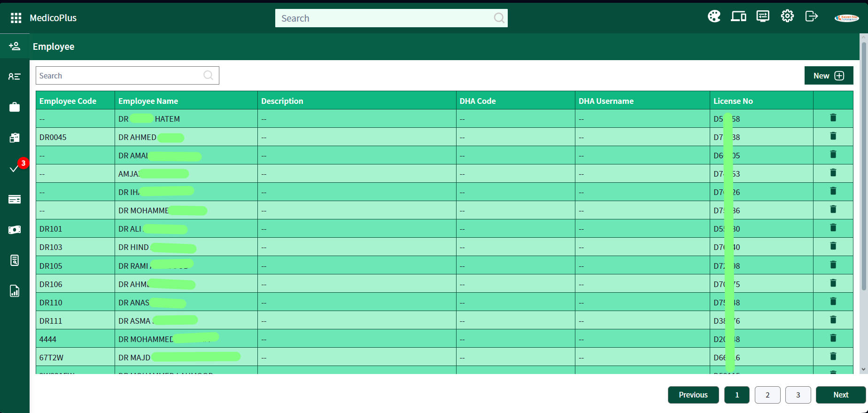Go to the Next page
868x413 pixels.
(840, 395)
